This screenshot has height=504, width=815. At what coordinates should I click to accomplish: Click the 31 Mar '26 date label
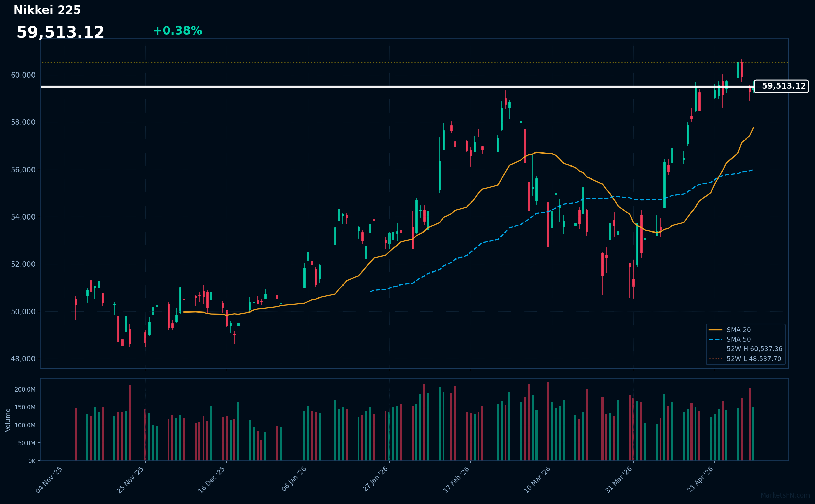[619, 479]
